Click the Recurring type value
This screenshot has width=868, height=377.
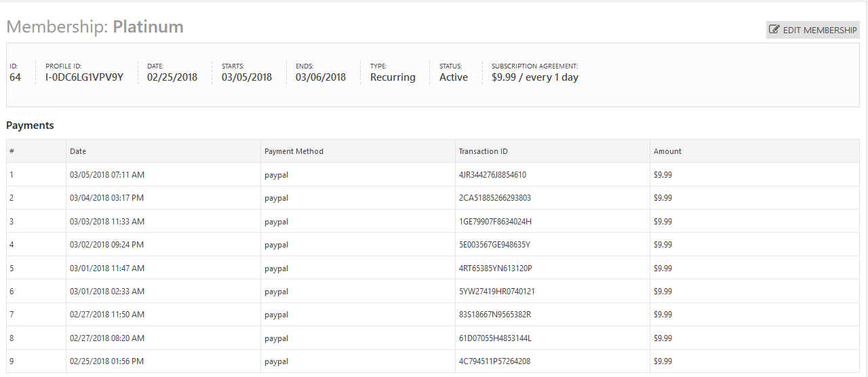(x=393, y=77)
